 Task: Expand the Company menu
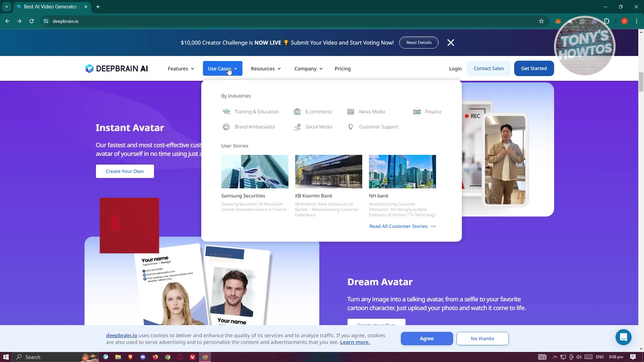point(308,69)
